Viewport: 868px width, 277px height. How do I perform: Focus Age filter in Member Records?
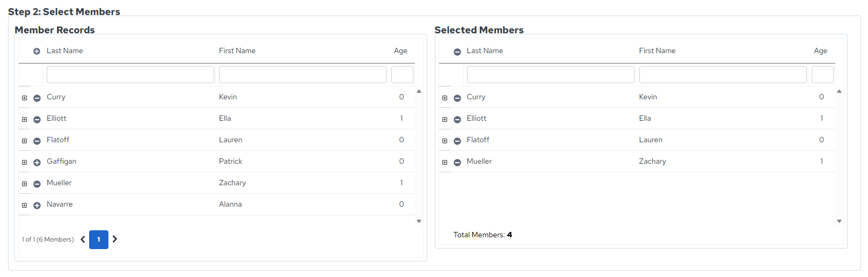[x=402, y=75]
